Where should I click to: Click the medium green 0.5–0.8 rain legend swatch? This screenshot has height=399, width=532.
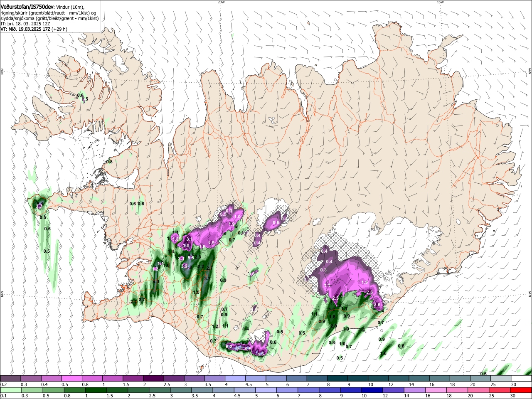pyautogui.click(x=53, y=390)
